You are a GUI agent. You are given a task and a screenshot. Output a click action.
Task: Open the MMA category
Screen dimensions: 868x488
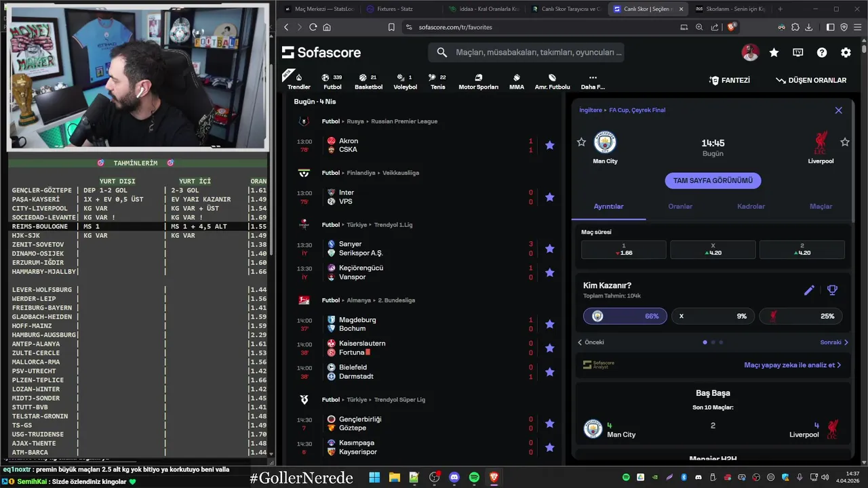coord(517,81)
